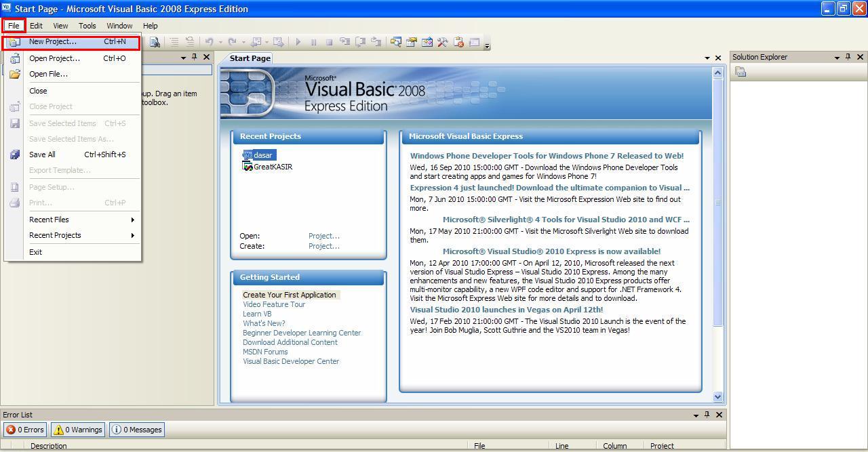Open the Undo history dropdown arrow

click(220, 42)
